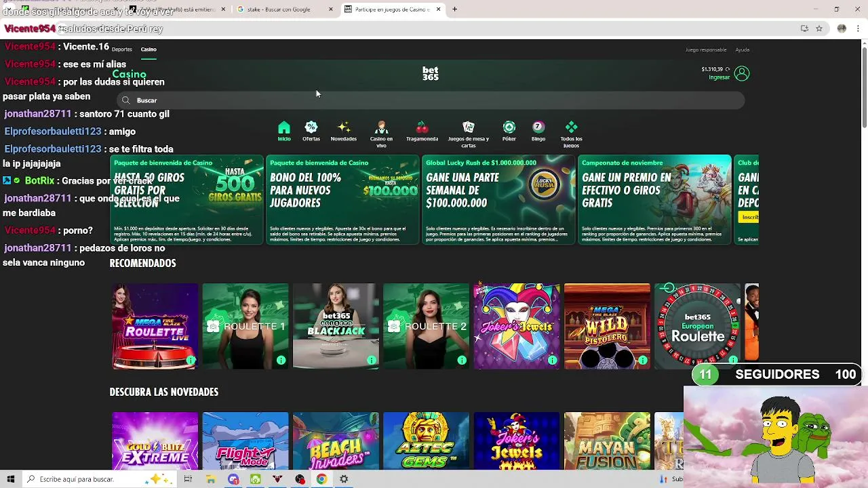Viewport: 868px width, 488px height.
Task: Launch bet365 All Bets Blackjack game
Action: (336, 327)
